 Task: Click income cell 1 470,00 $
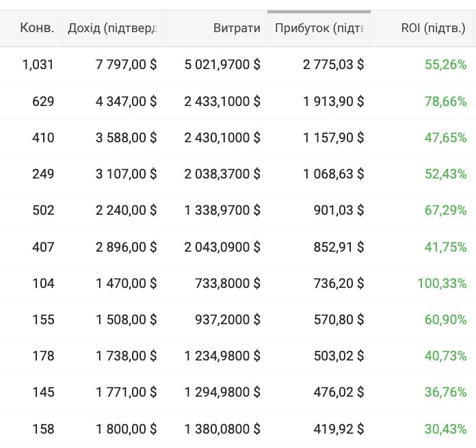pyautogui.click(x=127, y=283)
